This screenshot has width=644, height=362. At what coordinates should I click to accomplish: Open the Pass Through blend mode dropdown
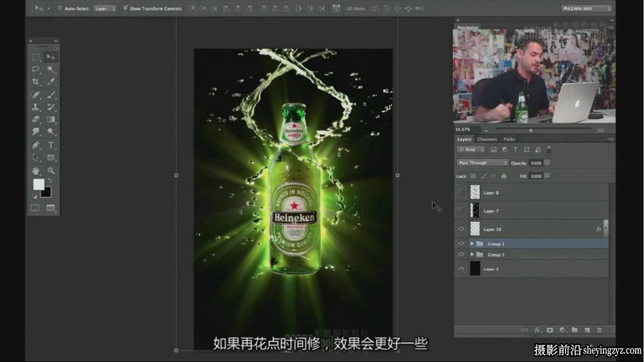point(482,163)
